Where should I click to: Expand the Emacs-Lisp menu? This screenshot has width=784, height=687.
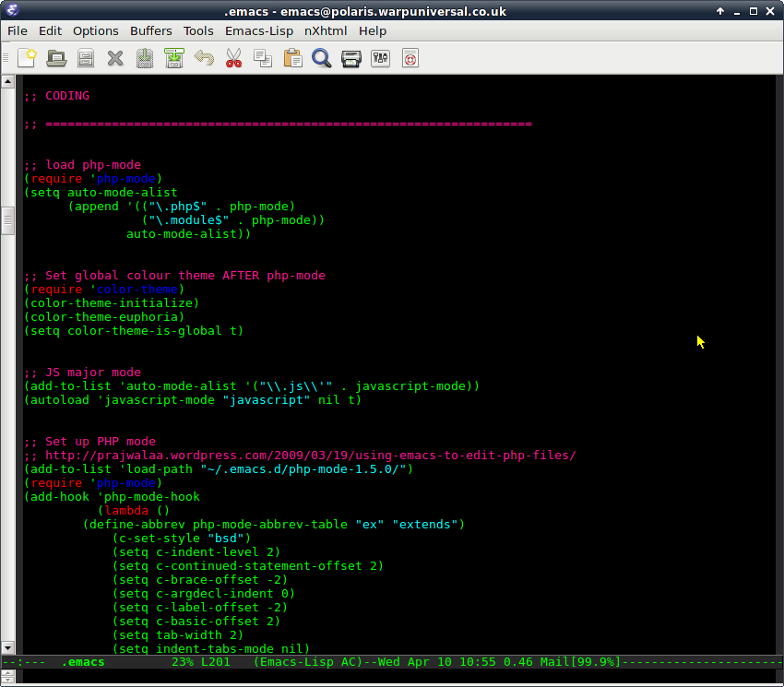258,30
